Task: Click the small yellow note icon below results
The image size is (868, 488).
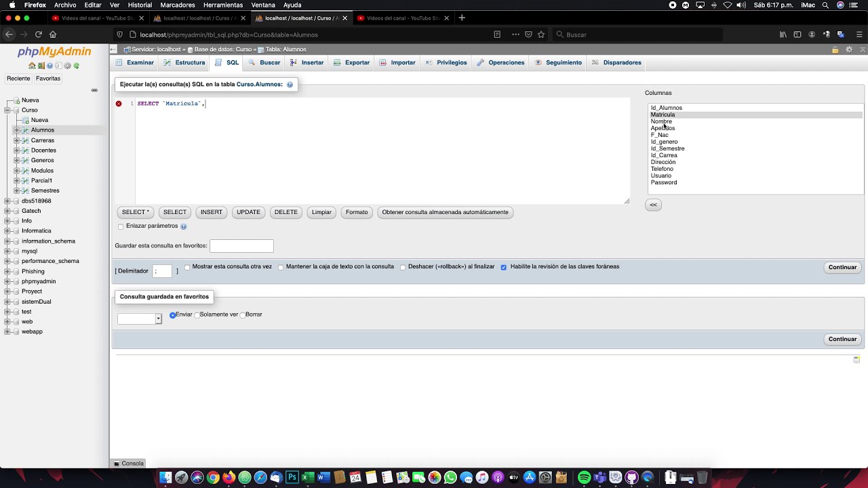Action: (x=856, y=360)
